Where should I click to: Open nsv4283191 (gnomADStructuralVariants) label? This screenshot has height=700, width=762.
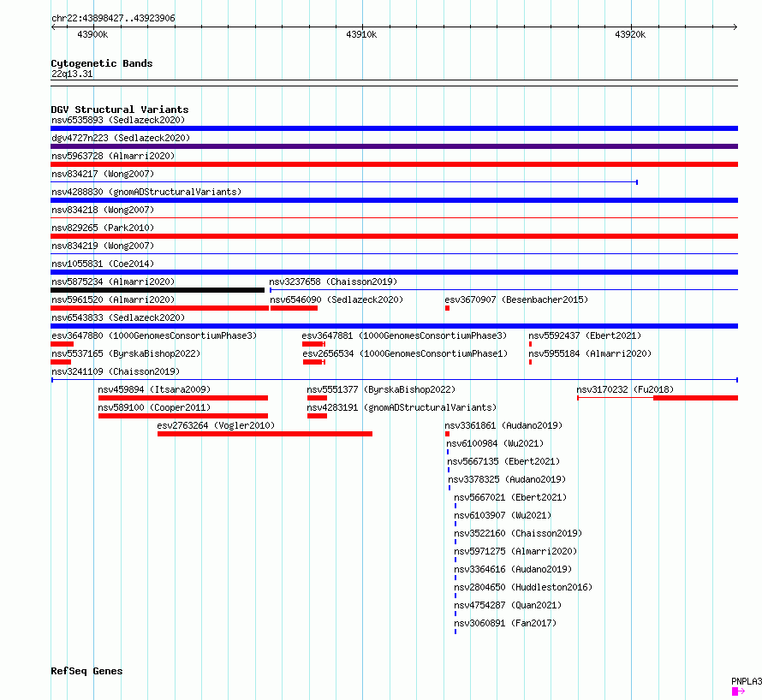(402, 407)
